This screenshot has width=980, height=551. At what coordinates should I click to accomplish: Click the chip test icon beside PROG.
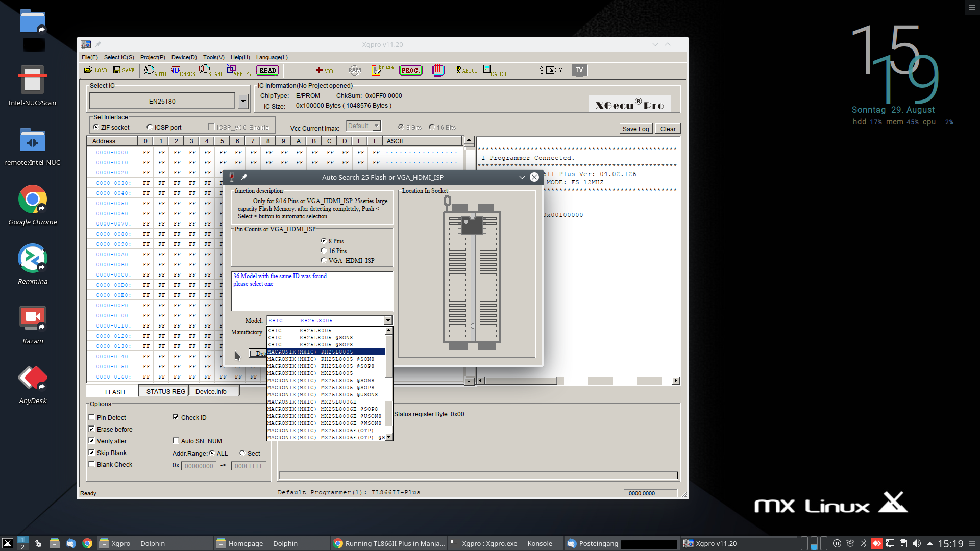438,70
